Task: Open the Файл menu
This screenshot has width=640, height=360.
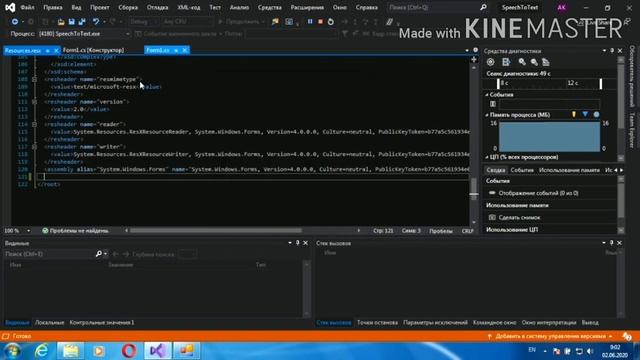Action: 27,7
